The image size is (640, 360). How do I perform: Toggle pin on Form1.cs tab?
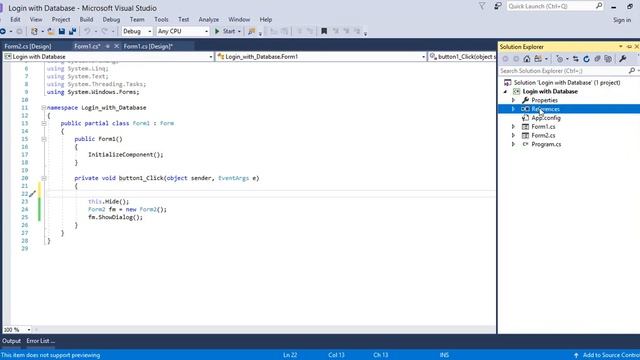coord(108,46)
